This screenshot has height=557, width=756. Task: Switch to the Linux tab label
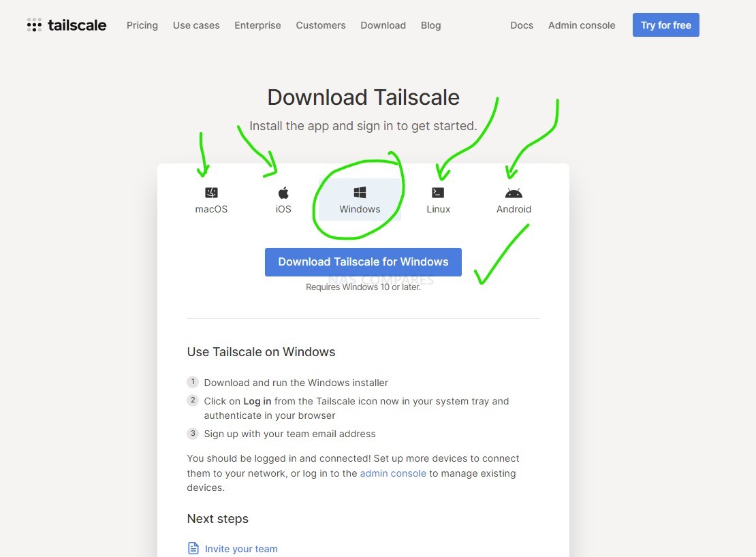click(x=438, y=209)
